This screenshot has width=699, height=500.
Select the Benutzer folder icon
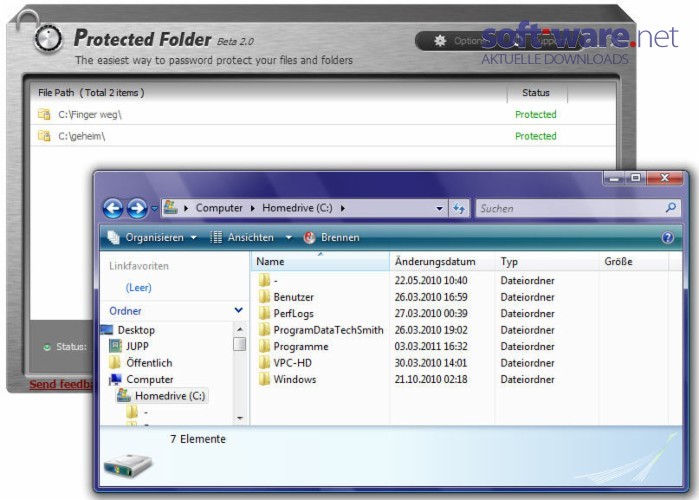pyautogui.click(x=264, y=296)
